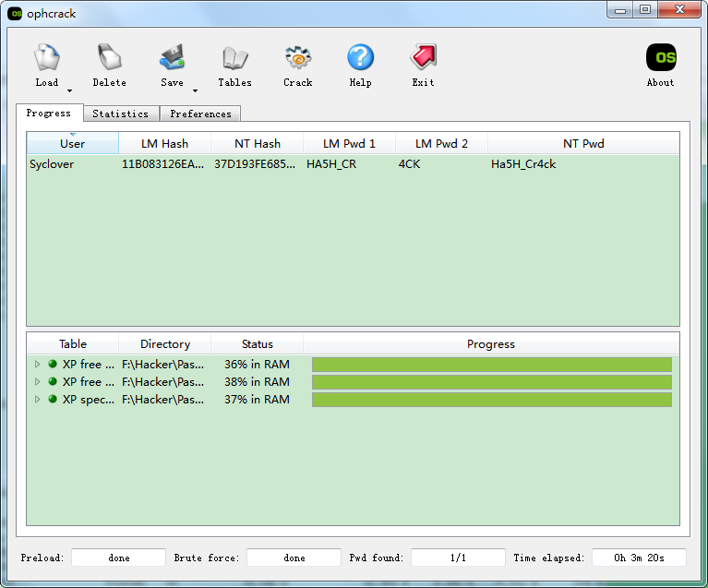Click the LM hash 11B083126EA... cell
Screen dimensions: 708x588
tap(163, 164)
